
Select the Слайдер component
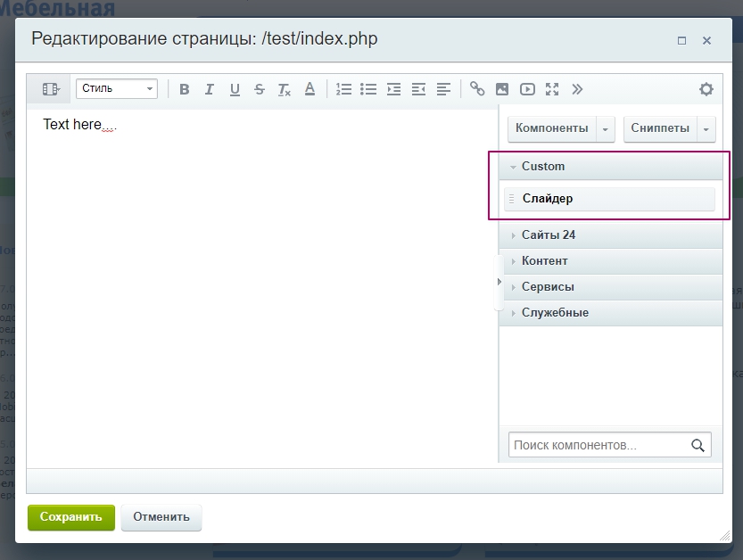click(x=609, y=199)
